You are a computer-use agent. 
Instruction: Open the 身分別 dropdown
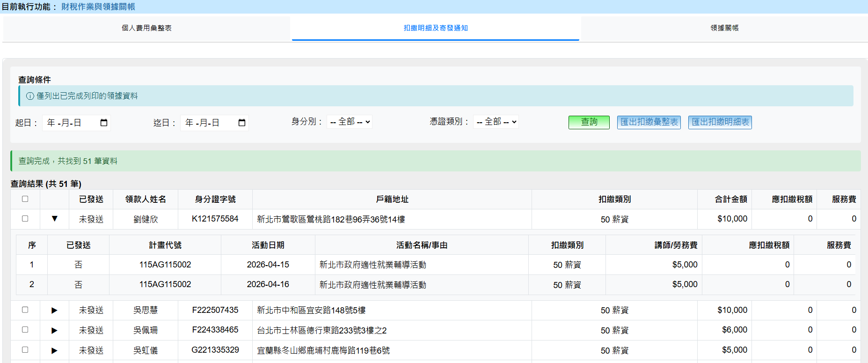350,122
